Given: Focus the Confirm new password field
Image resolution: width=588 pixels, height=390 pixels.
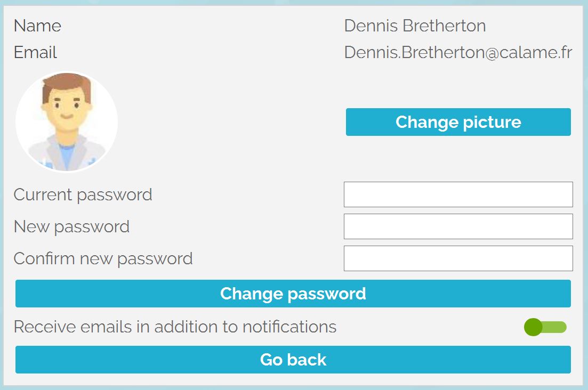Looking at the screenshot, I should click(458, 258).
